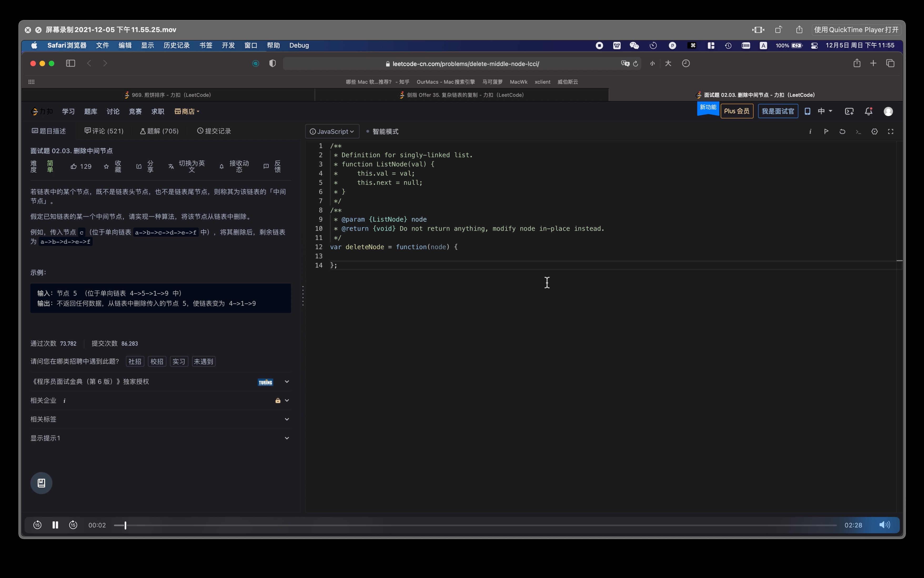Click the bookmark/收藏 icon

[107, 166]
